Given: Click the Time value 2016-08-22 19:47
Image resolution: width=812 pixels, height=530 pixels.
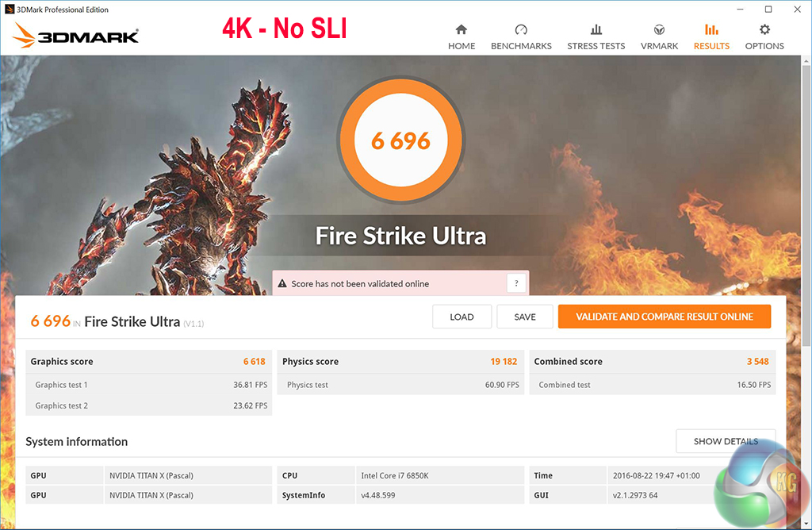Looking at the screenshot, I should pyautogui.click(x=656, y=475).
